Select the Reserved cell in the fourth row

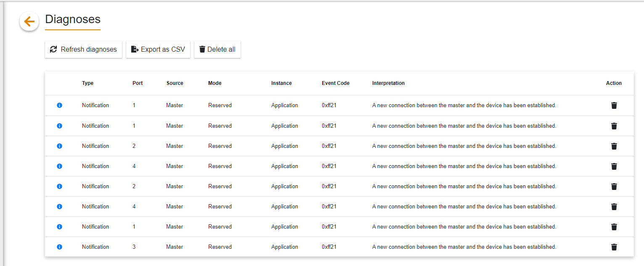[220, 166]
